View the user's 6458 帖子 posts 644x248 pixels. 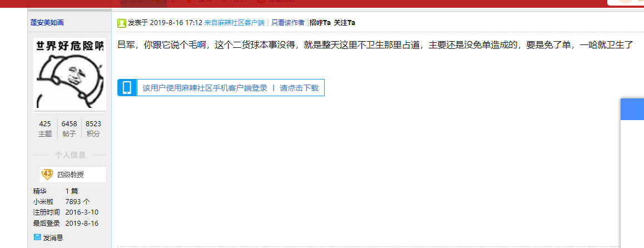[x=69, y=128]
